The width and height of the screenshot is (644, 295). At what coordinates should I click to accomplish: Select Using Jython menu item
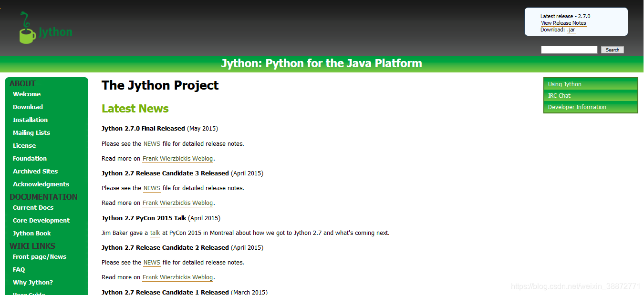(x=591, y=84)
